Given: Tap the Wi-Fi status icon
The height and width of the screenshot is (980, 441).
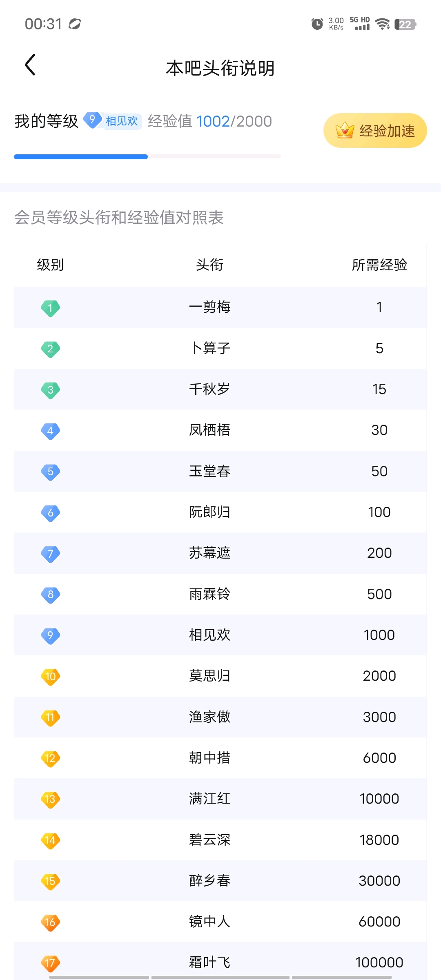Looking at the screenshot, I should point(383,24).
